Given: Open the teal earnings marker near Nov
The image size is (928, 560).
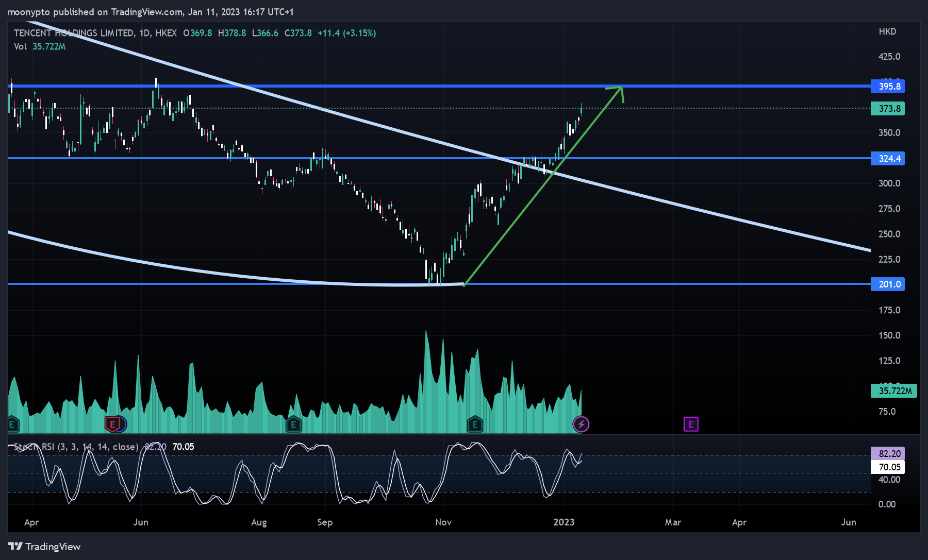Looking at the screenshot, I should (475, 425).
